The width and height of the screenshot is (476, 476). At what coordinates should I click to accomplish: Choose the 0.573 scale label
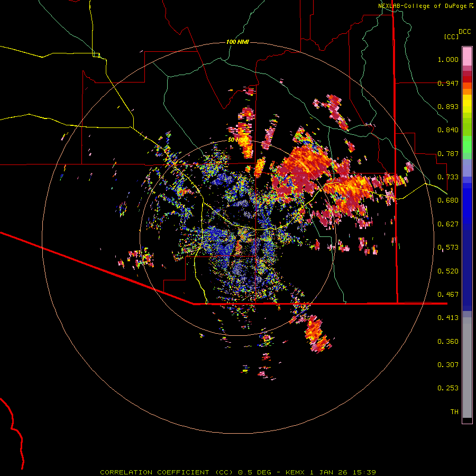coord(448,248)
